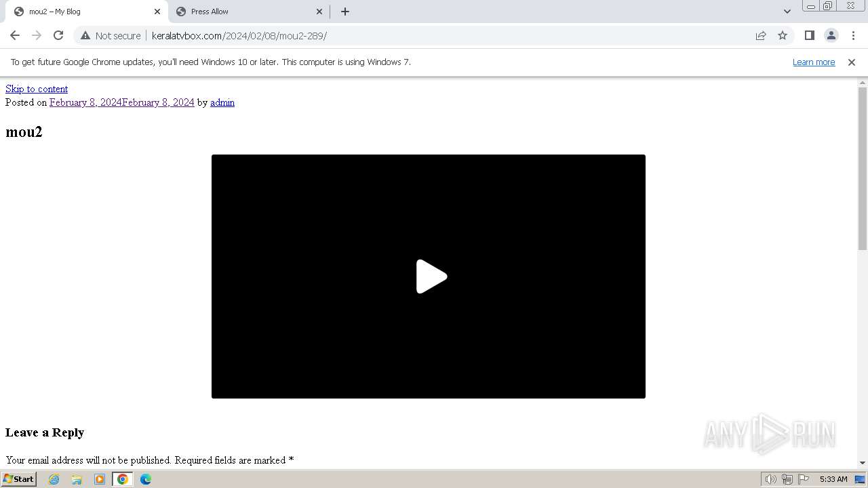
Task: Click the vertical scrollbar thumb
Action: pyautogui.click(x=863, y=169)
